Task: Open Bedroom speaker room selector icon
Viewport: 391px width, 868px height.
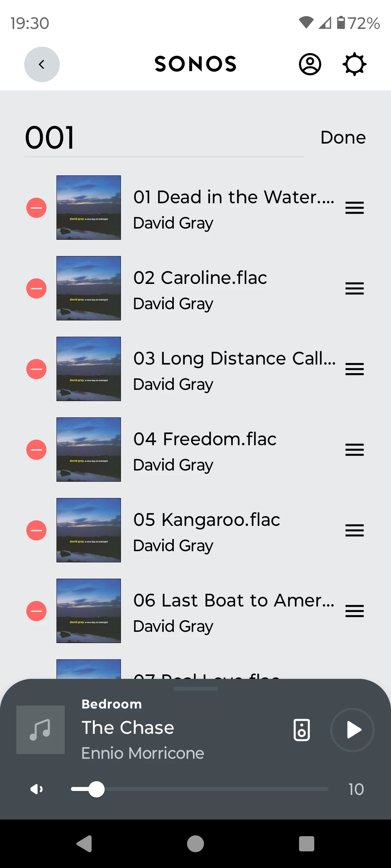Action: (302, 730)
